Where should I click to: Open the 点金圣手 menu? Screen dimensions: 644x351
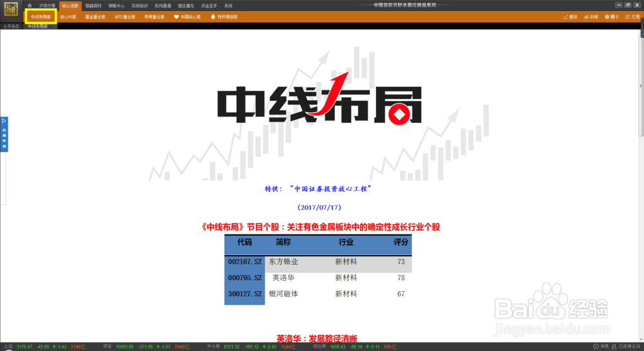coord(209,6)
